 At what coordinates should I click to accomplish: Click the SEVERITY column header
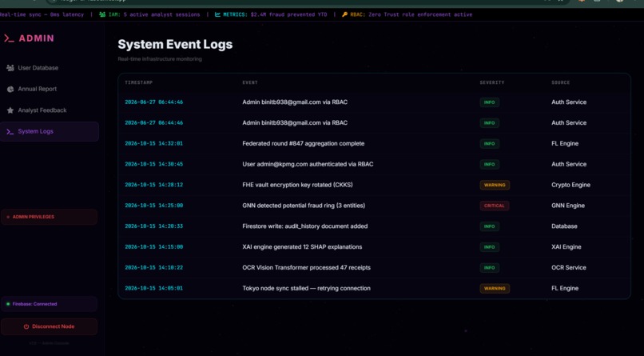[492, 82]
